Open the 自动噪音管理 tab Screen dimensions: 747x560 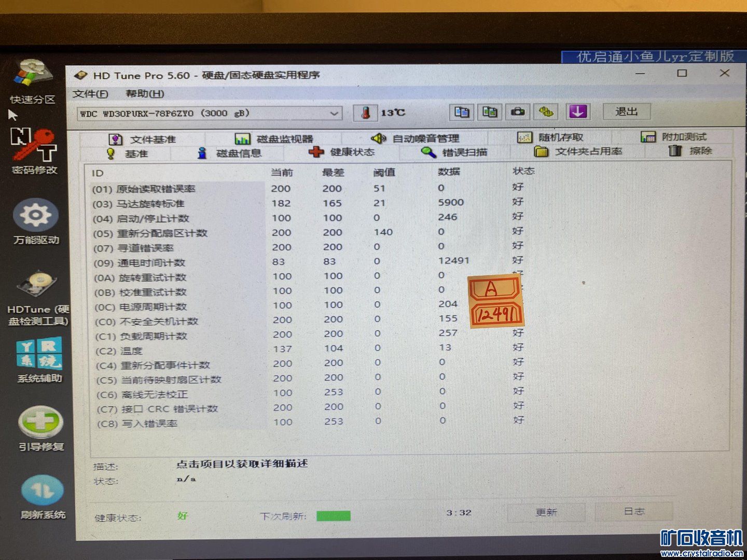[x=415, y=138]
